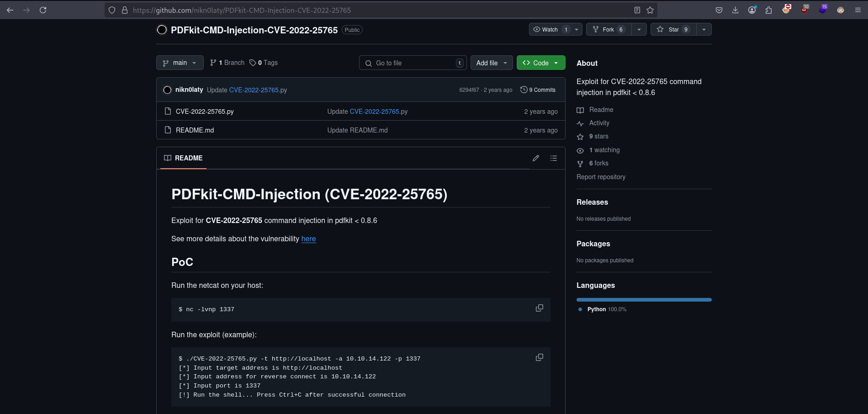Click the rightmost extension avatar icon in toolbar
The width and height of the screenshot is (868, 414).
click(841, 10)
